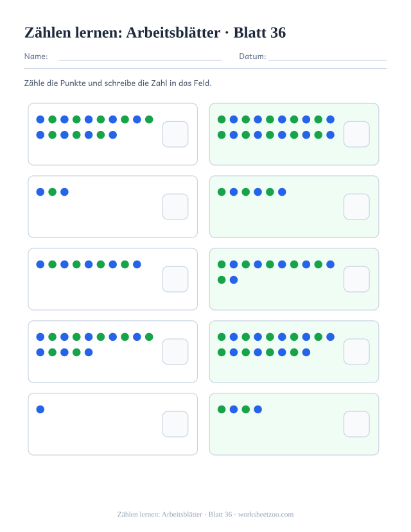Viewport: 411px width, 532px height.
Task: Click the Datum input line
Action: 328,60
